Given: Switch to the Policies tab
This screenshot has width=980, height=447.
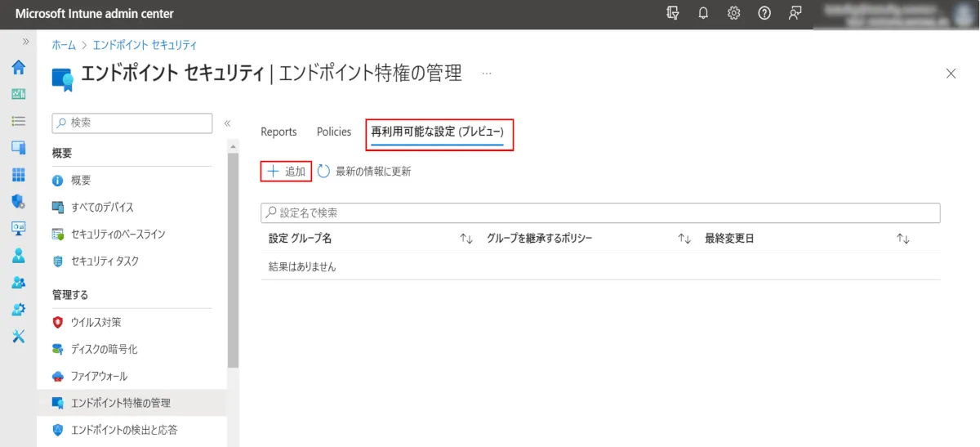Looking at the screenshot, I should pyautogui.click(x=334, y=132).
